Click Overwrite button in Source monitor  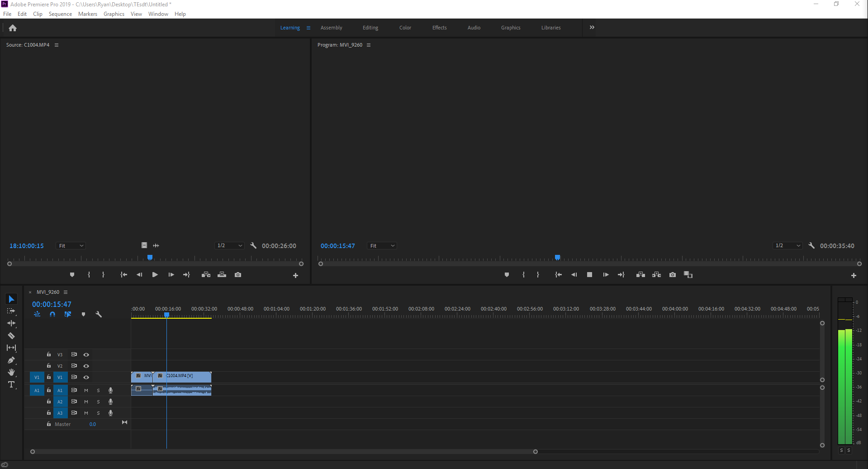click(222, 275)
